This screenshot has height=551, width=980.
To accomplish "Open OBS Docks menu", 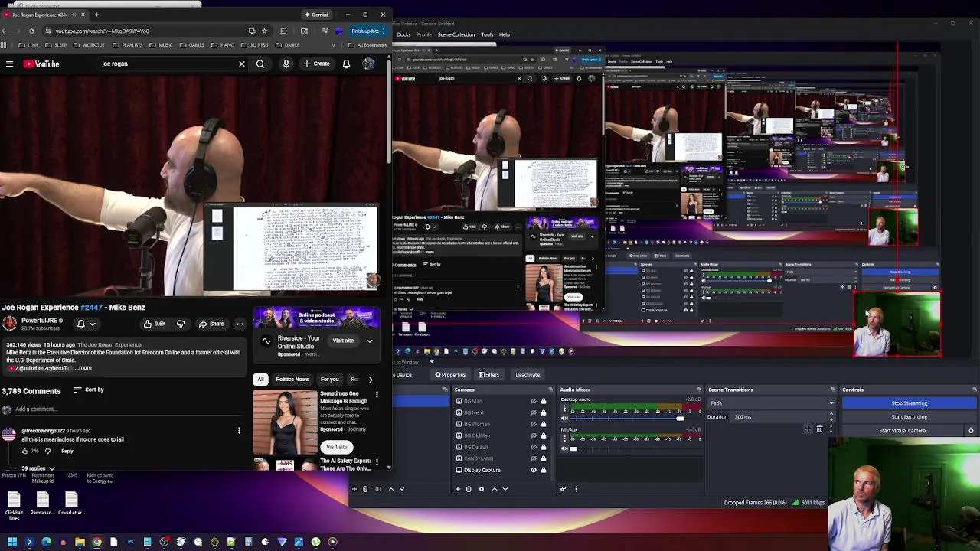I will pyautogui.click(x=403, y=34).
